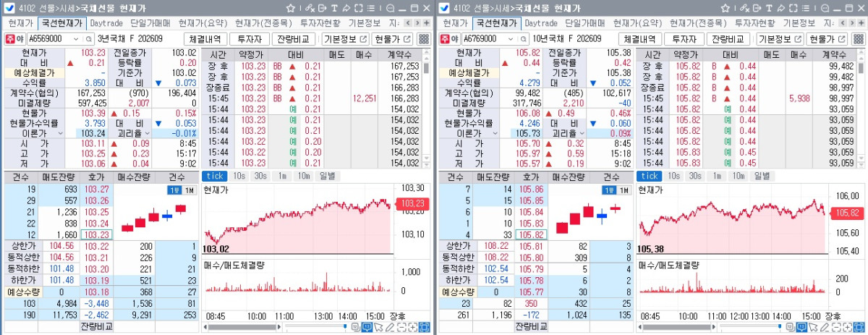Click pencil draw tool under right chart
This screenshot has height=335, width=868.
click(824, 327)
